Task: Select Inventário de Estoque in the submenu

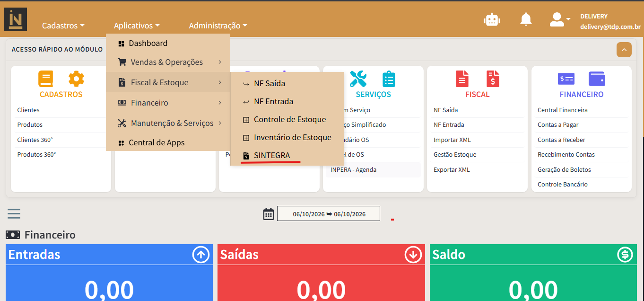Action: tap(287, 137)
